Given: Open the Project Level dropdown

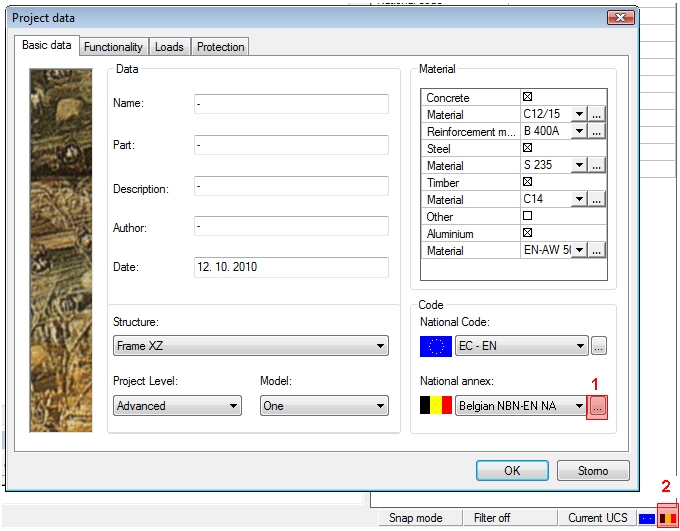Looking at the screenshot, I should (177, 406).
